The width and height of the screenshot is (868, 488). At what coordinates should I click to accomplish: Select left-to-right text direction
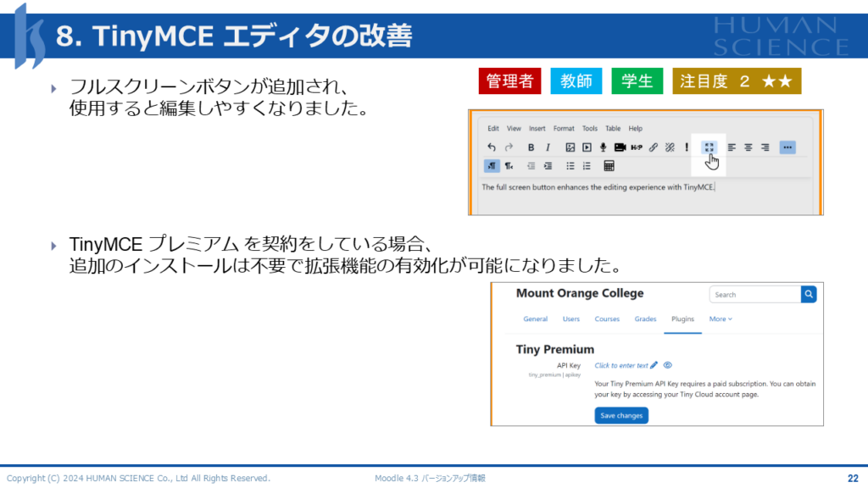click(x=492, y=166)
